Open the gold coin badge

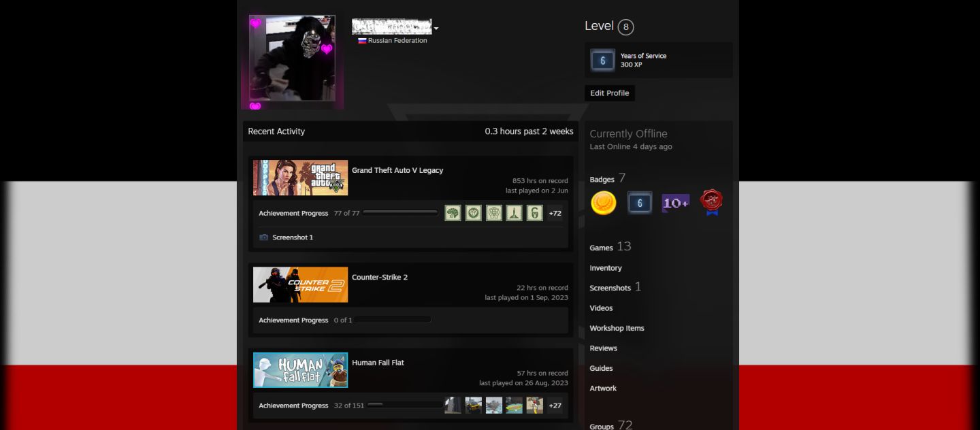(603, 203)
